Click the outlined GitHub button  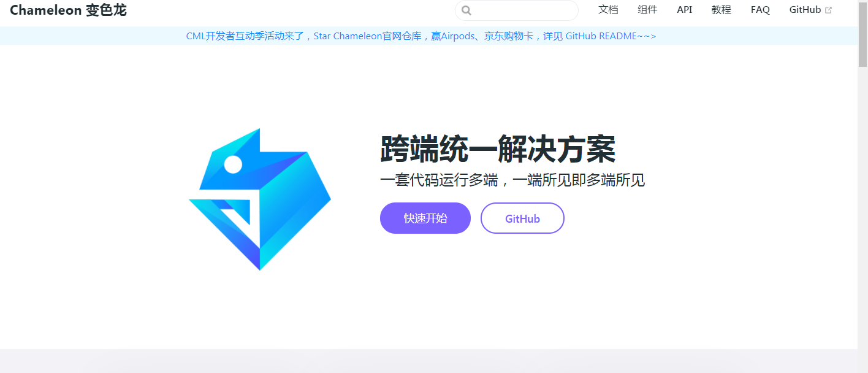(522, 218)
